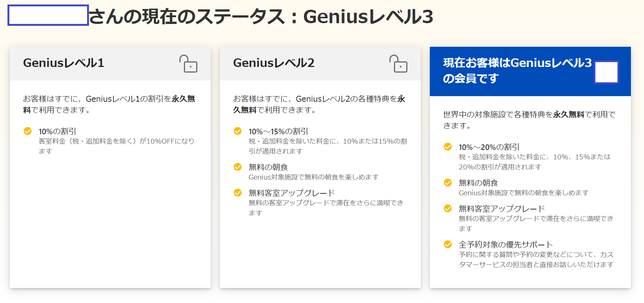Viewport: 644px width, 303px height.
Task: Click the さんの現在のステータス：Geniusレベル3 page heading
Action: [x=261, y=16]
